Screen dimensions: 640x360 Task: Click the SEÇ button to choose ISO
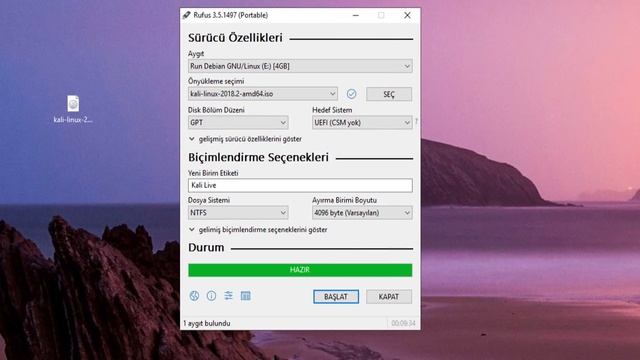tap(389, 94)
